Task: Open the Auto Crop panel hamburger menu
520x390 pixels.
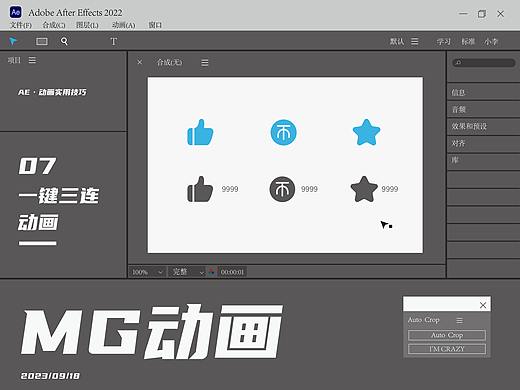Action: point(460,320)
